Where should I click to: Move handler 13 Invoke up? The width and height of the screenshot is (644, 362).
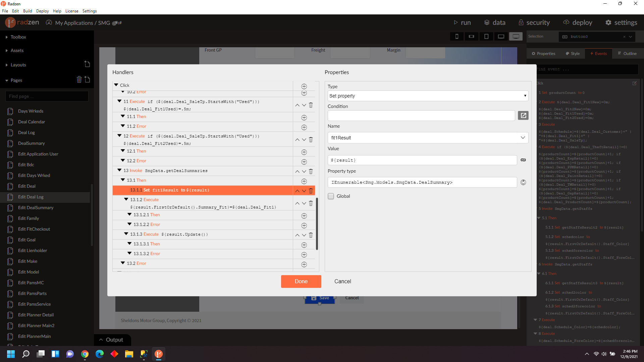pos(297,172)
